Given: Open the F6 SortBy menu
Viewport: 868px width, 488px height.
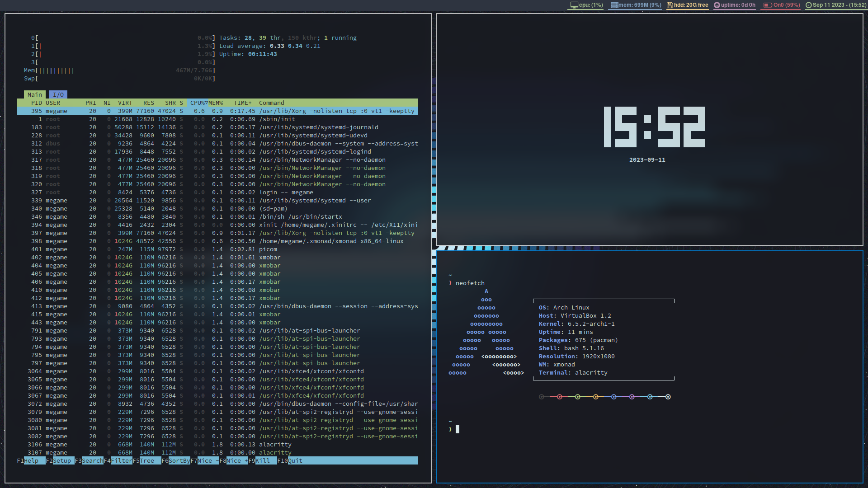Looking at the screenshot, I should (179, 460).
